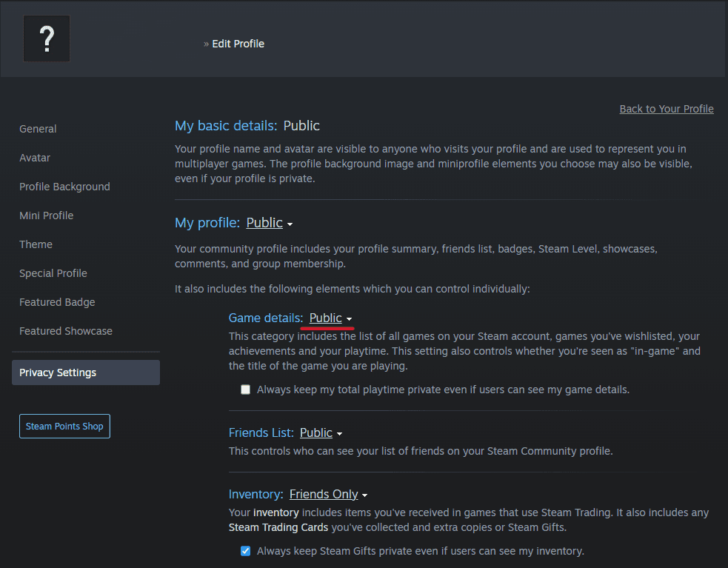The width and height of the screenshot is (728, 568).
Task: Click the arrow beside Inventory Friends Only
Action: pyautogui.click(x=364, y=495)
